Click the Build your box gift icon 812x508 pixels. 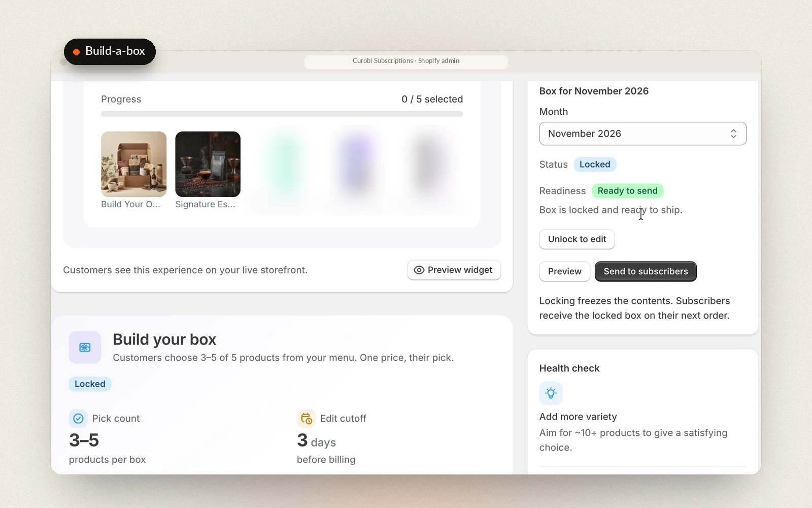(85, 347)
